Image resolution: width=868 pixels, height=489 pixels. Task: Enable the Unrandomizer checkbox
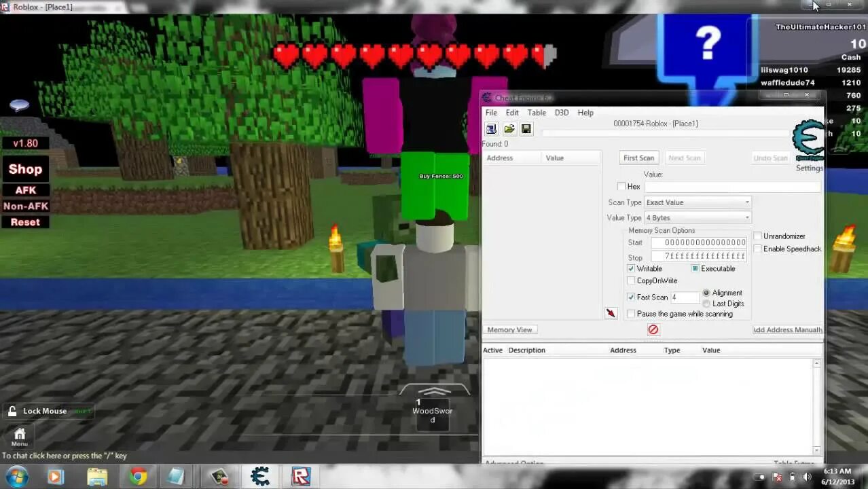click(758, 236)
